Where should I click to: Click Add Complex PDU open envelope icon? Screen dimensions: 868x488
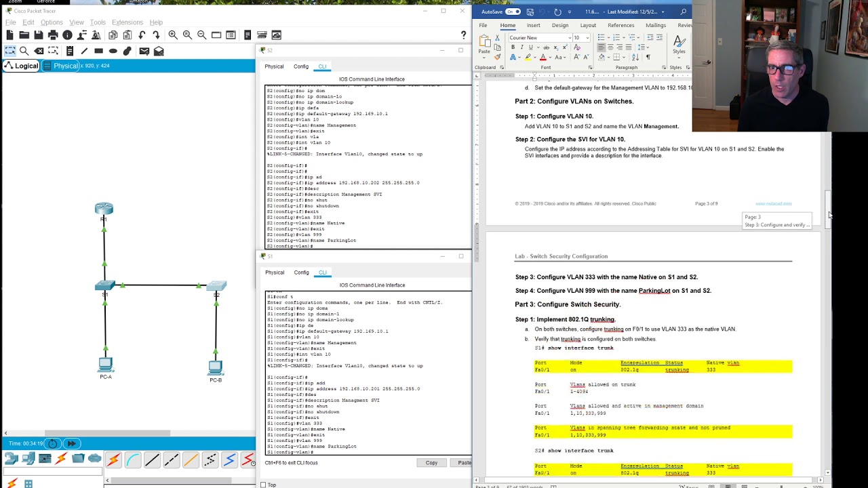159,51
